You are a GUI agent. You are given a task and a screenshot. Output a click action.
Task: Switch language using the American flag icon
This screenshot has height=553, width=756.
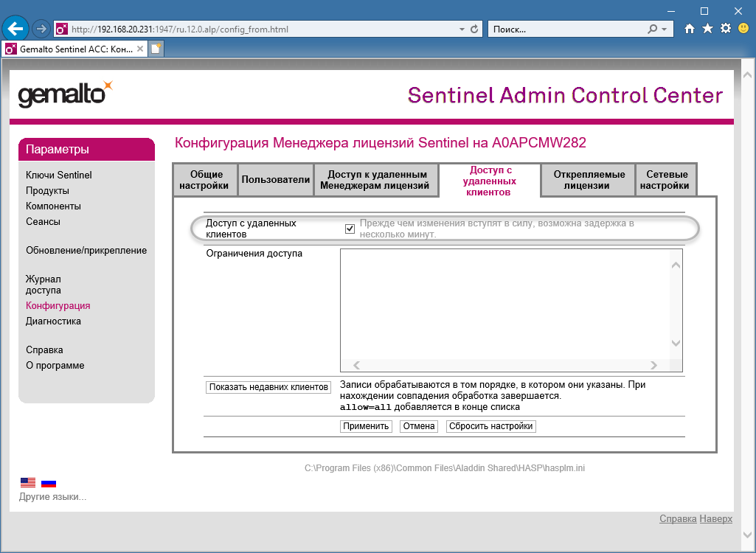point(27,481)
